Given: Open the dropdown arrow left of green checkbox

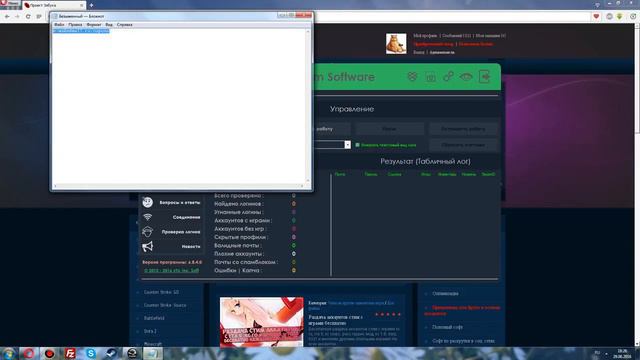Looking at the screenshot, I should tap(347, 145).
